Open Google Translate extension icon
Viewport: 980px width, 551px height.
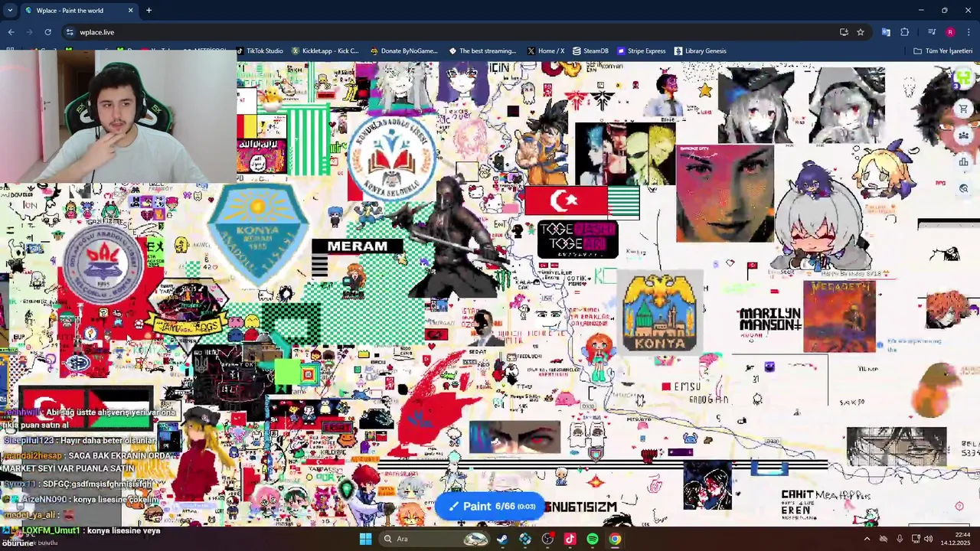pos(886,32)
